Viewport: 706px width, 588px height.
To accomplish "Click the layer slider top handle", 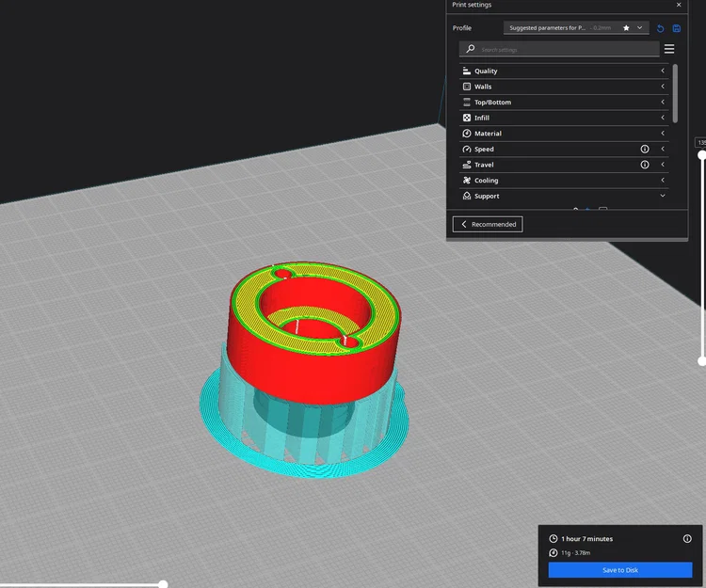I will pyautogui.click(x=701, y=155).
